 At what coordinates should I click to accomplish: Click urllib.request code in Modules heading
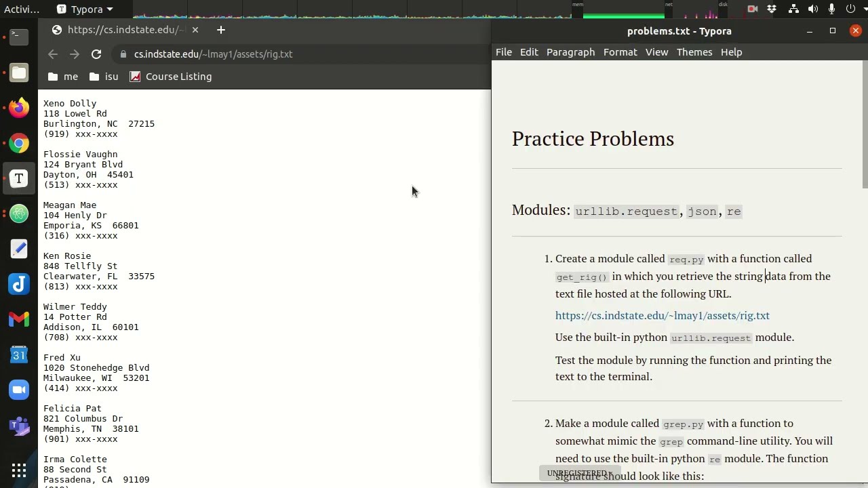pos(627,211)
